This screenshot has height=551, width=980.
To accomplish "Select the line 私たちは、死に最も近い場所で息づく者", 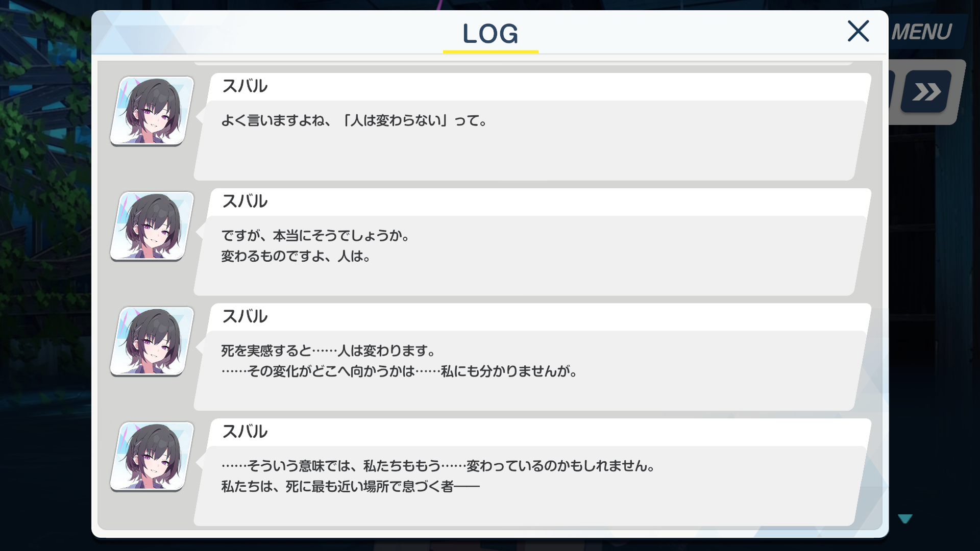I will [x=350, y=487].
